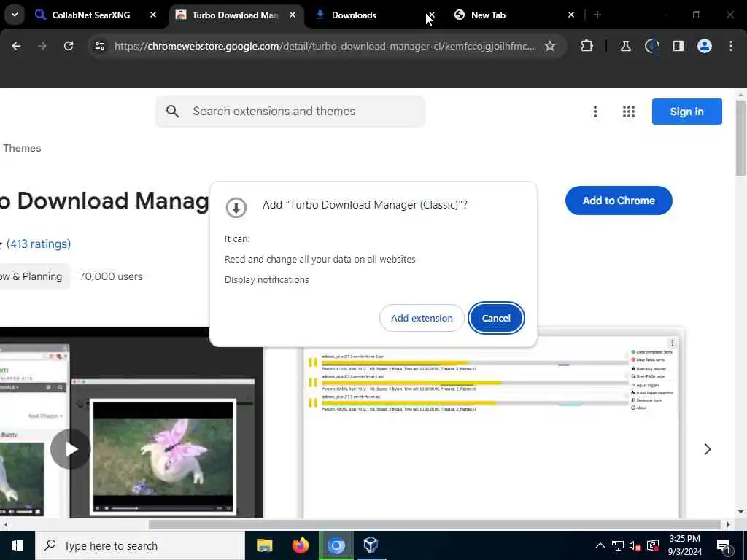Image resolution: width=747 pixels, height=560 pixels.
Task: Confirm with Add extension button
Action: click(422, 318)
